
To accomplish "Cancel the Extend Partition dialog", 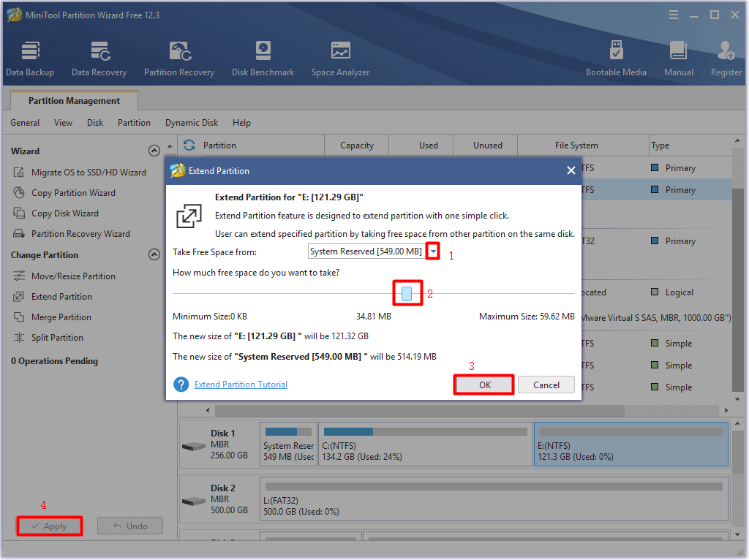I will 546,385.
